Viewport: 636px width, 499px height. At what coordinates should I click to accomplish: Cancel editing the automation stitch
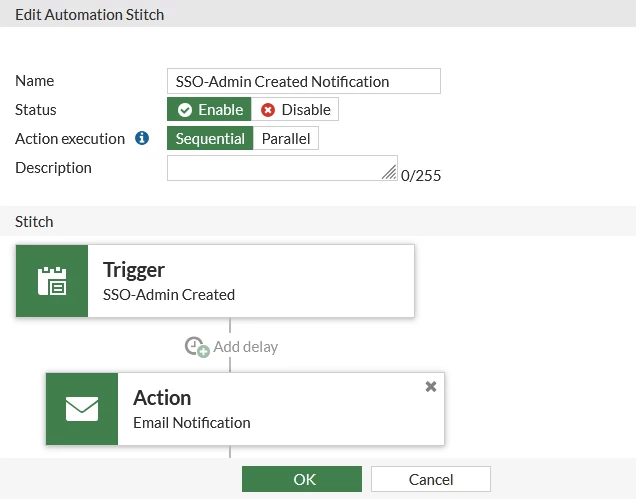pos(431,479)
